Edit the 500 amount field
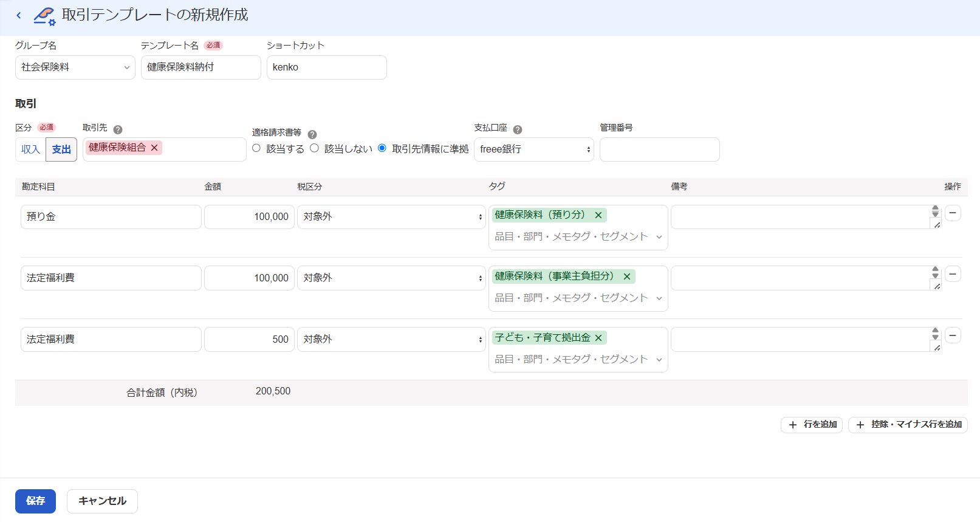The width and height of the screenshot is (980, 522). [x=250, y=340]
